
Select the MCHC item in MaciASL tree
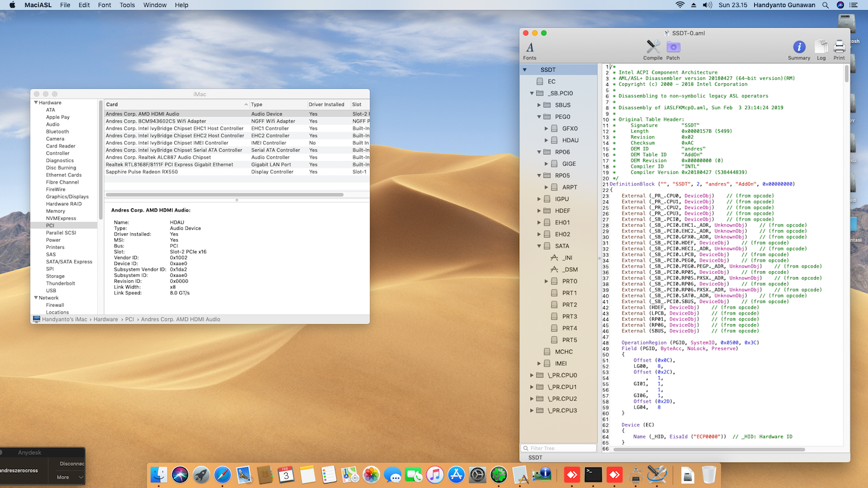pos(564,351)
